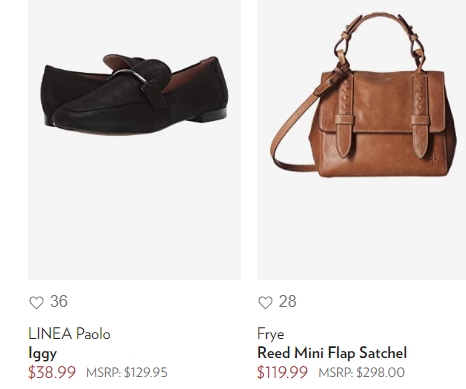Open the Frye brand link

(270, 334)
